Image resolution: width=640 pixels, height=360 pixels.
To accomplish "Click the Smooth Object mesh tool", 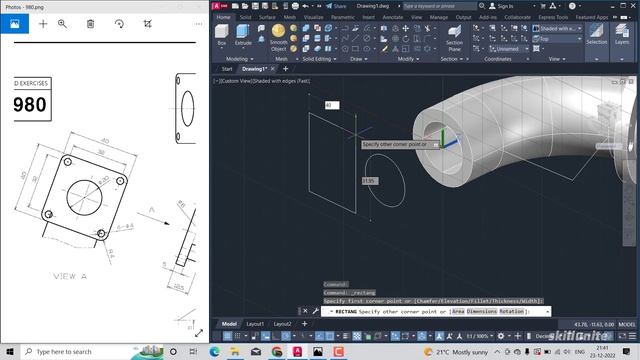I will [x=278, y=37].
